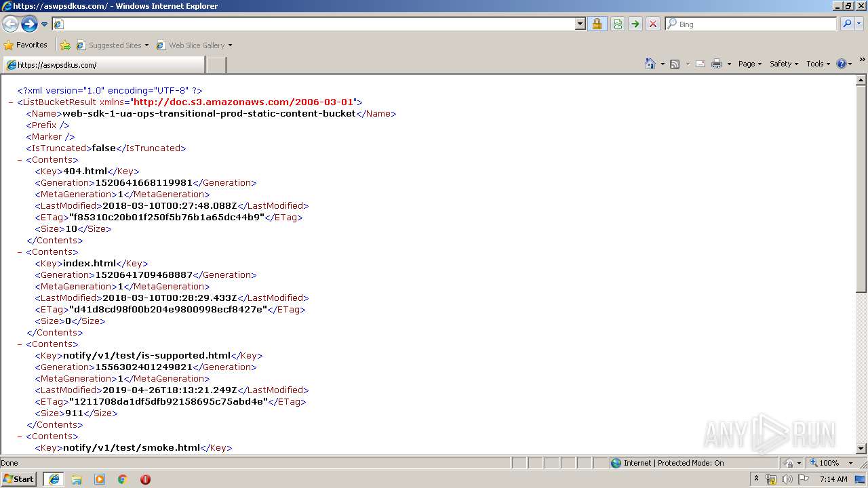Open a new blank tab
The width and height of the screenshot is (868, 488).
tap(216, 65)
